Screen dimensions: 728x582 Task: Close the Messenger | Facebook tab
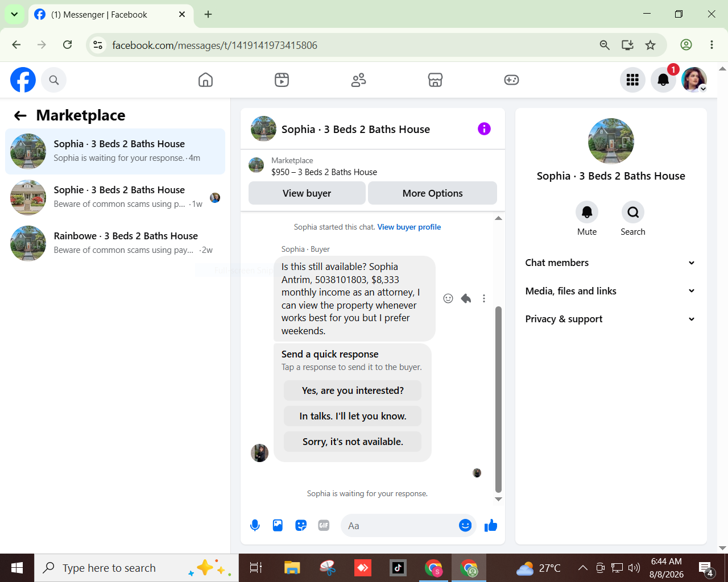click(x=182, y=15)
